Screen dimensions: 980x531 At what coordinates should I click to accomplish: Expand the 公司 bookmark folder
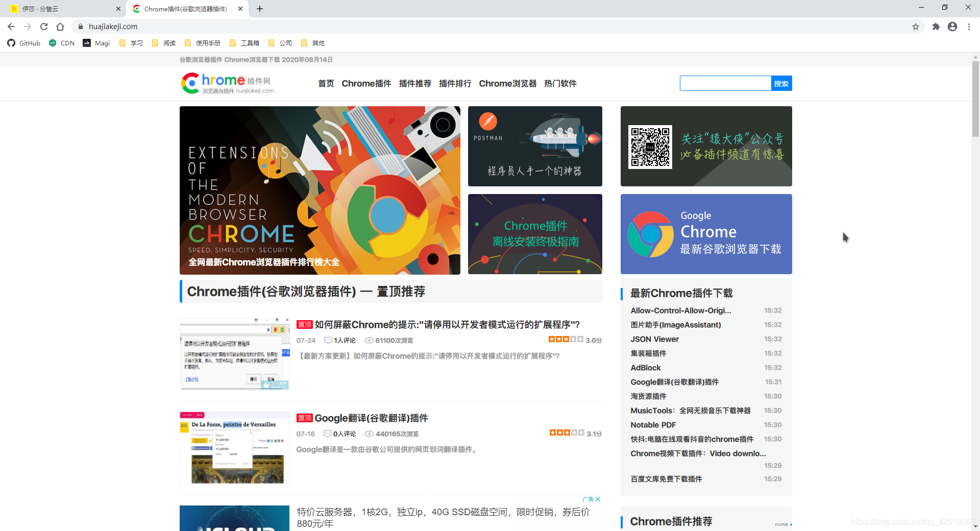280,43
